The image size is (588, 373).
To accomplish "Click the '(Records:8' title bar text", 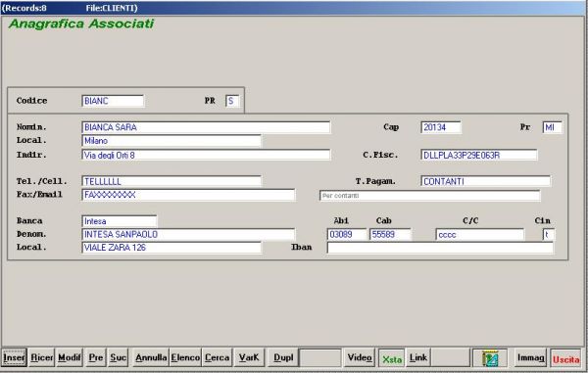I will click(x=24, y=8).
